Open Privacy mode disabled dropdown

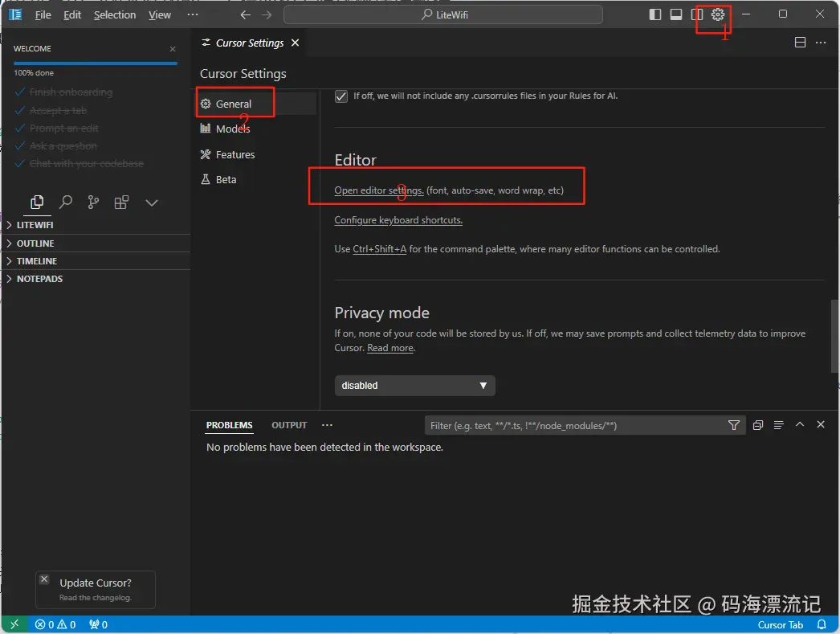(414, 386)
